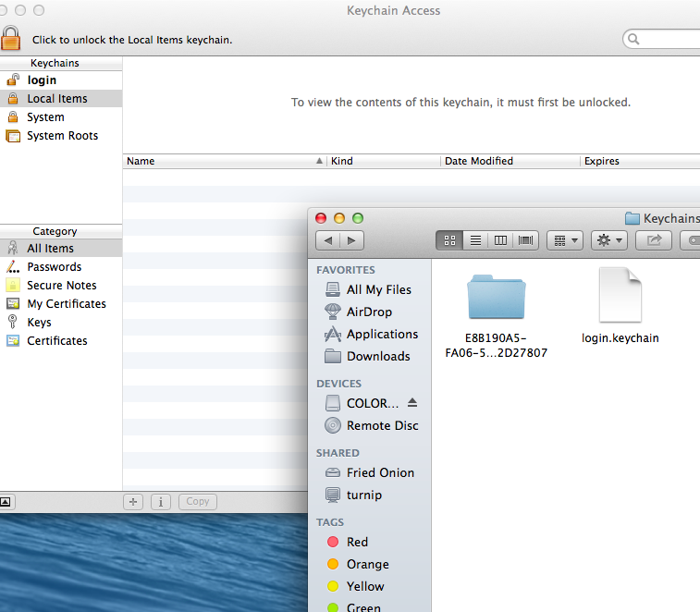The height and width of the screenshot is (612, 700).
Task: Sort keychain items by Kind column
Action: (384, 161)
